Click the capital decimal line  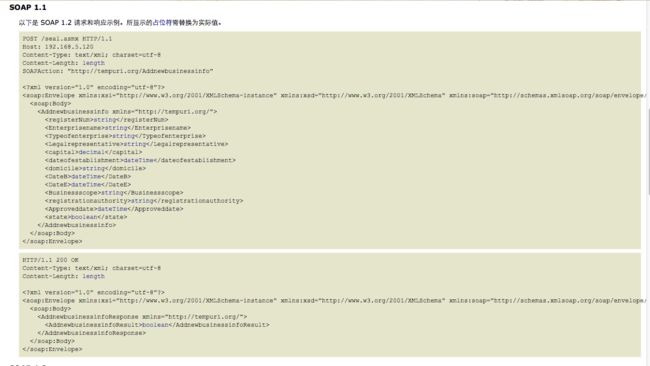coord(93,152)
